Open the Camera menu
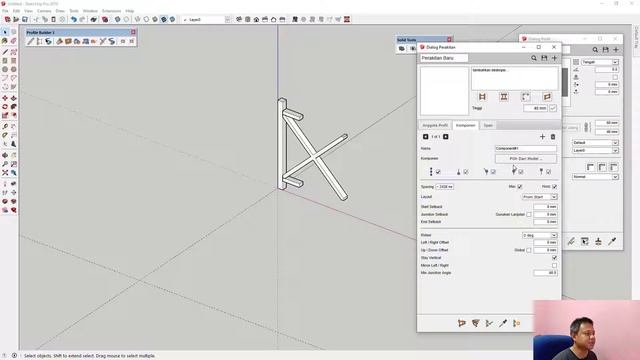The height and width of the screenshot is (360, 640). 44,11
